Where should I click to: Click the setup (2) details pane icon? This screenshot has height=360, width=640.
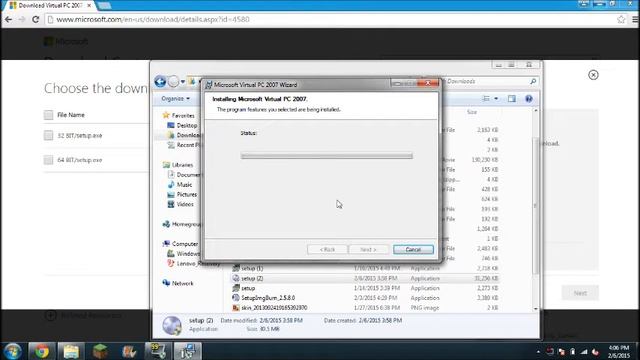click(172, 325)
